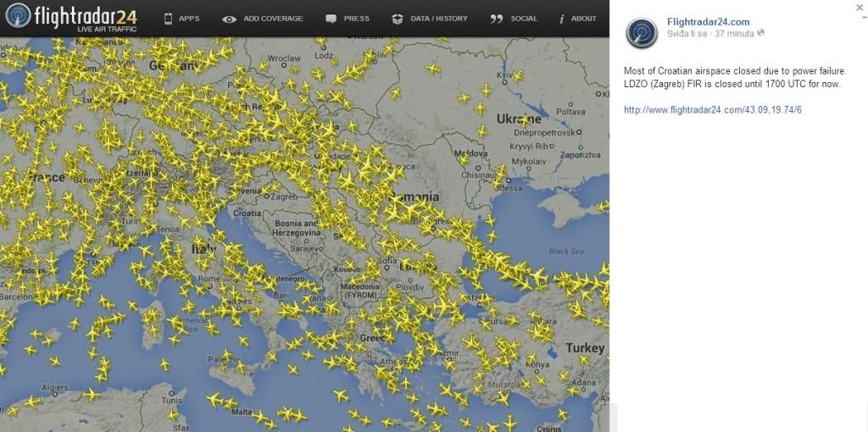Click the phone icon beside APPS
The width and height of the screenshot is (868, 432).
[x=169, y=19]
